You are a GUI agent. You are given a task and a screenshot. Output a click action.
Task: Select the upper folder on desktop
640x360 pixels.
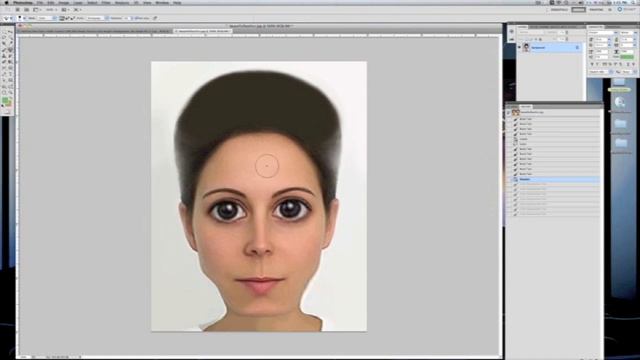coord(620,123)
